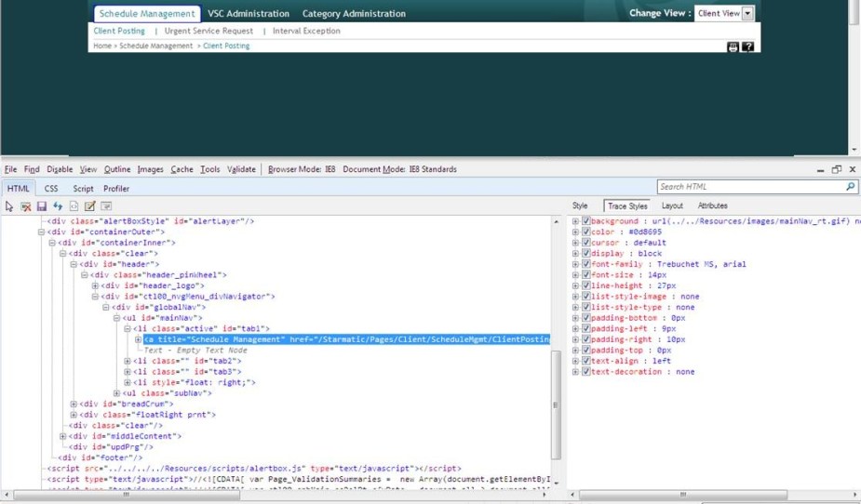Disable the color property checkbox
The width and height of the screenshot is (861, 504).
pos(585,232)
